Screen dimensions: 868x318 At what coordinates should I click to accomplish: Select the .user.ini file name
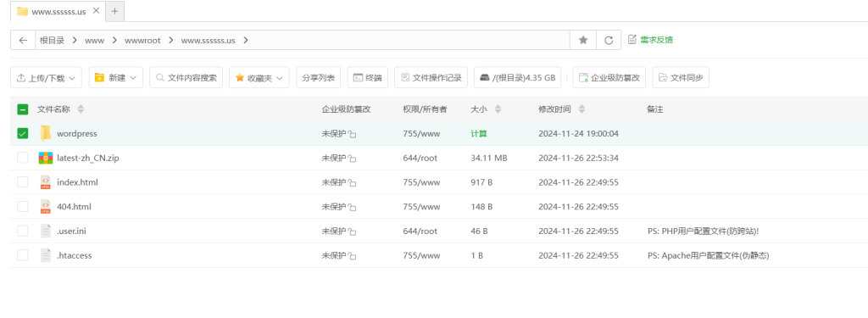coord(71,231)
